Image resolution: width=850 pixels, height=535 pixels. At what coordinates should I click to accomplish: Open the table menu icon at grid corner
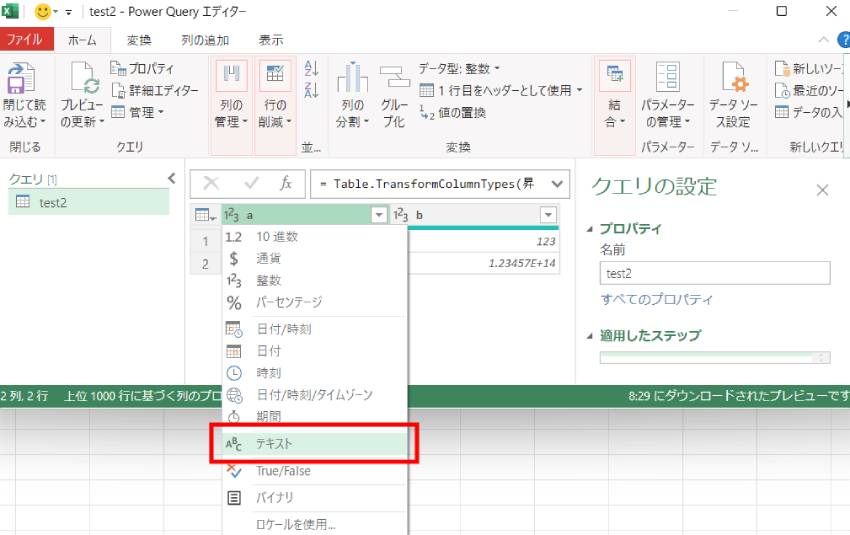click(205, 215)
